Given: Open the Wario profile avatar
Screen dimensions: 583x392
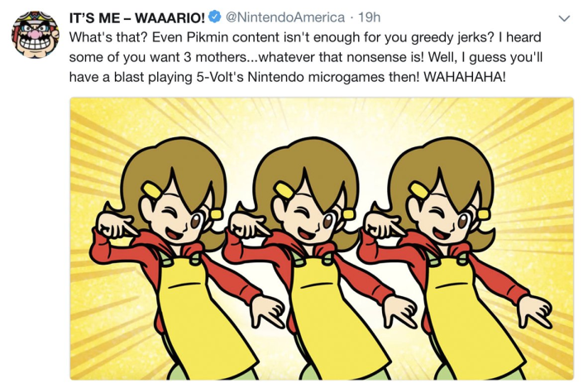Looking at the screenshot, I should (x=35, y=35).
